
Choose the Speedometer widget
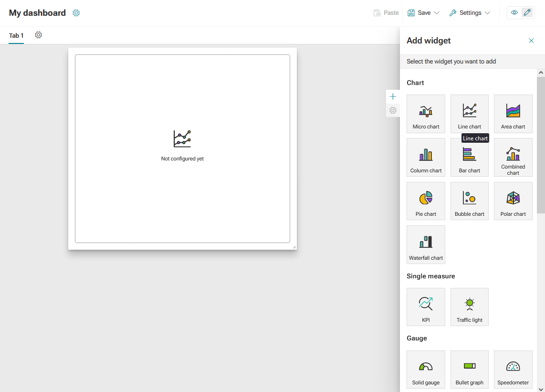pyautogui.click(x=513, y=370)
